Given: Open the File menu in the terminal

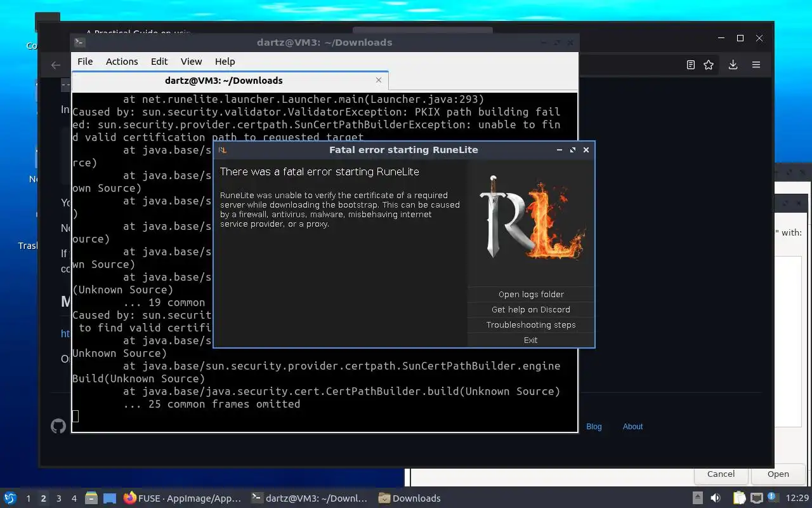Looking at the screenshot, I should [x=85, y=62].
